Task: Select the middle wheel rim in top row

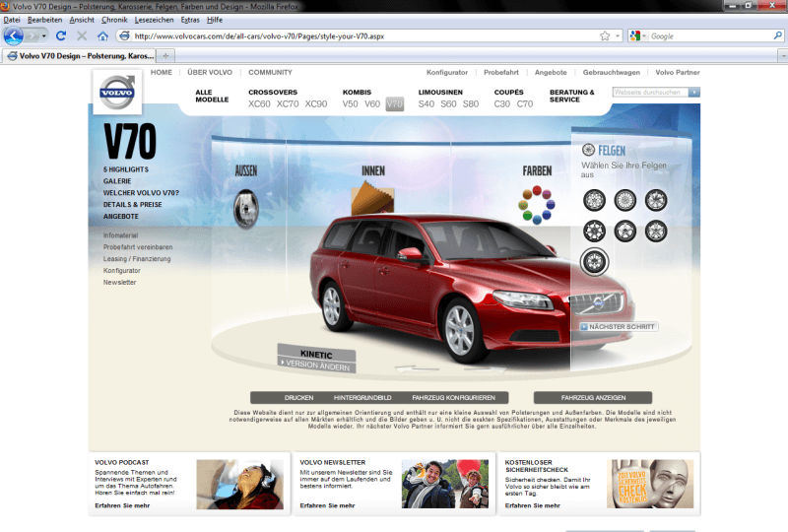Action: coord(625,200)
